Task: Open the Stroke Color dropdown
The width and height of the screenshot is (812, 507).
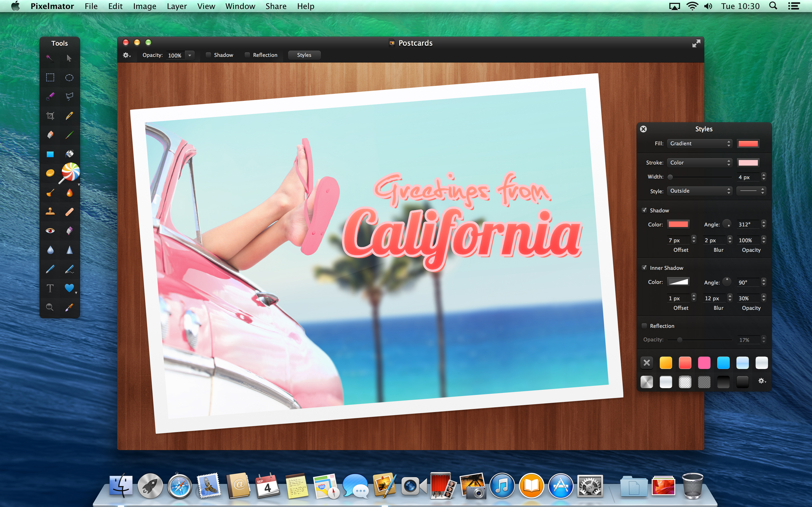Action: coord(699,163)
